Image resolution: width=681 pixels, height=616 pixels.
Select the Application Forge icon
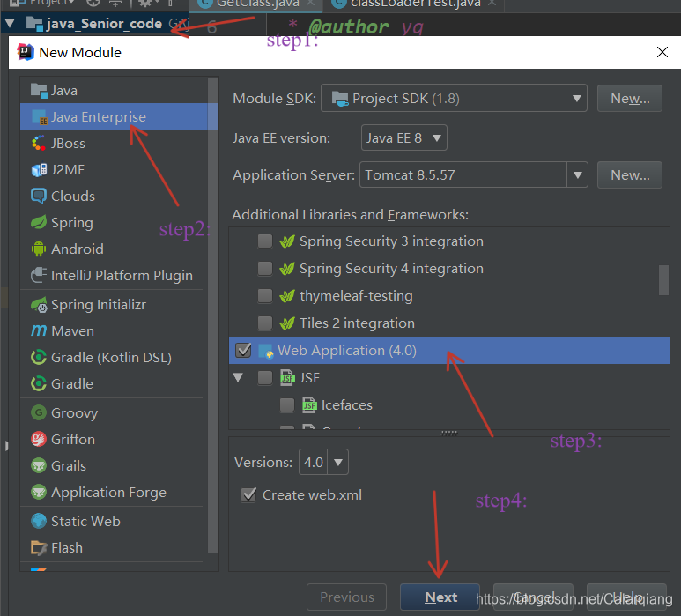(x=39, y=493)
